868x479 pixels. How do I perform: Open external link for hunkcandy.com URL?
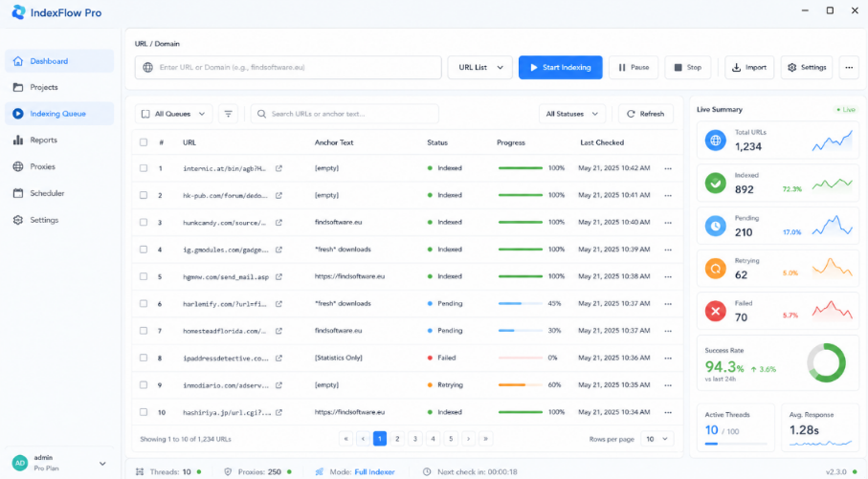coord(279,223)
